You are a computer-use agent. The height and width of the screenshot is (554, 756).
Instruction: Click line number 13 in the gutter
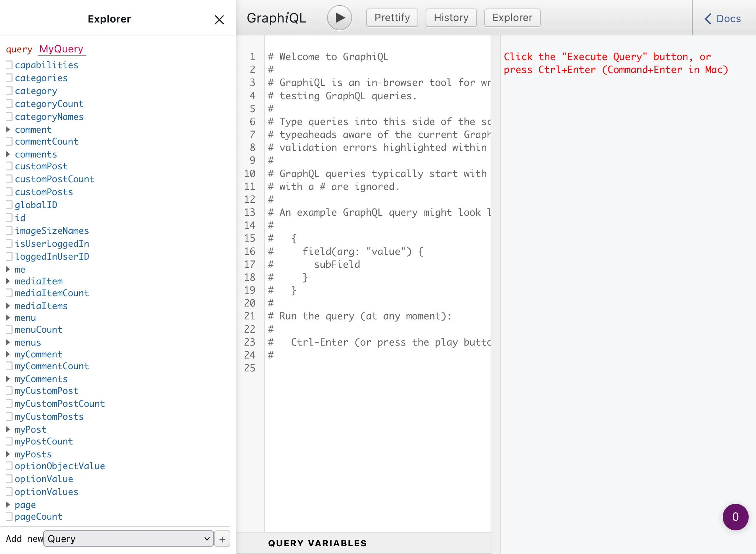click(x=250, y=212)
